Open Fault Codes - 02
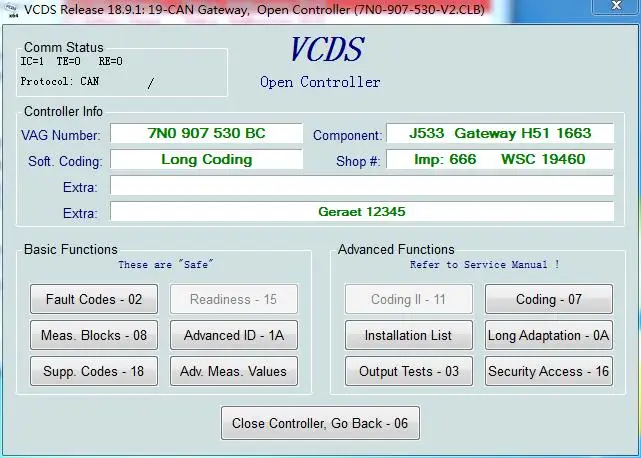This screenshot has height=458, width=641. click(94, 299)
